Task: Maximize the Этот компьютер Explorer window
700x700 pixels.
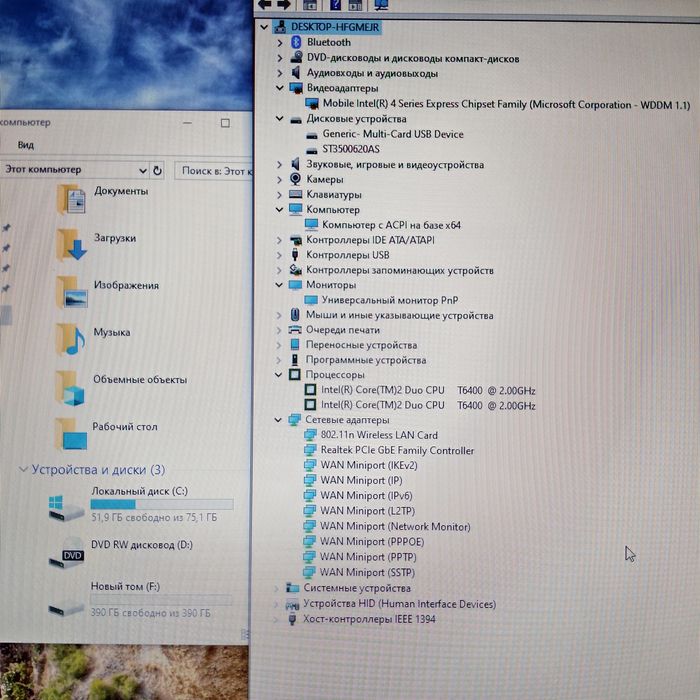Action: tap(225, 123)
